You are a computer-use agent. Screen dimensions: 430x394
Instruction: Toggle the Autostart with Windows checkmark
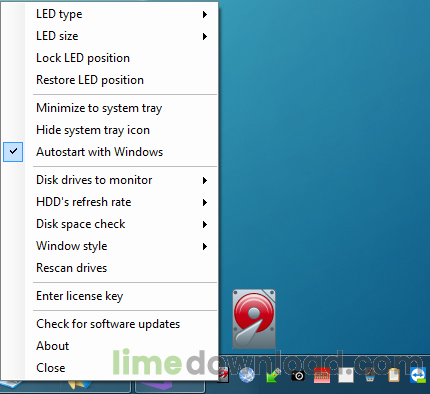coord(13,152)
